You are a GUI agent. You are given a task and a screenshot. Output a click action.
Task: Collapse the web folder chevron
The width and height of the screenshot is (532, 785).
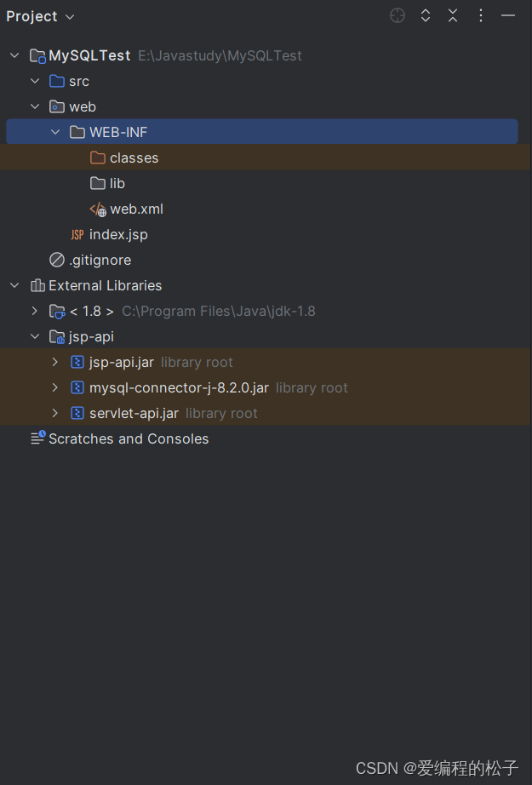coord(35,106)
